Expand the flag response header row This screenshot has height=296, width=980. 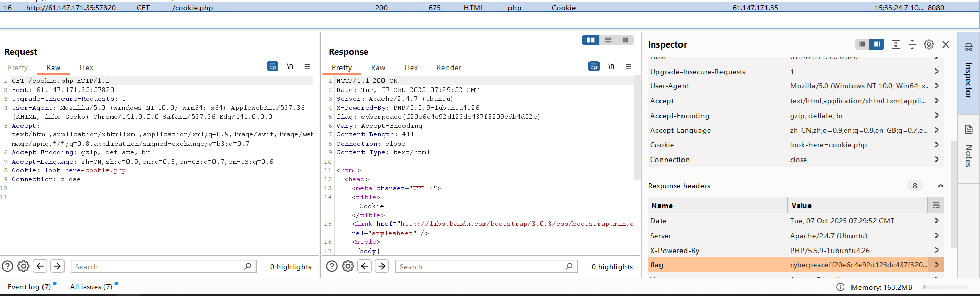(x=936, y=265)
